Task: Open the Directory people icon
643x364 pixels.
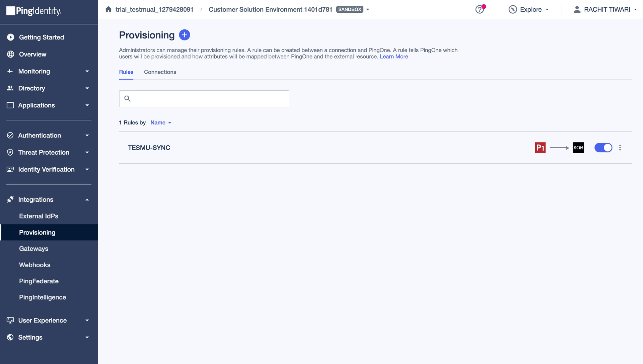Action: coord(10,88)
